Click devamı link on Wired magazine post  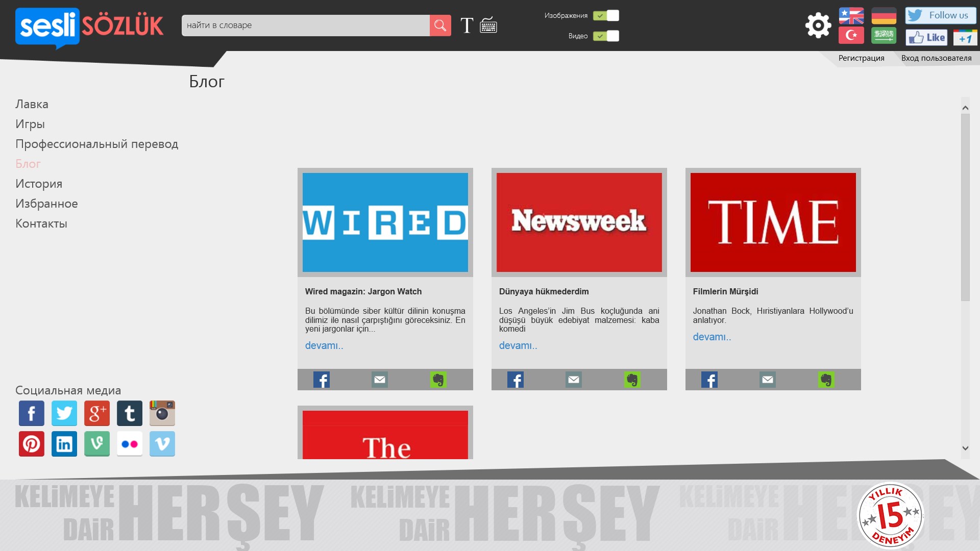tap(325, 345)
